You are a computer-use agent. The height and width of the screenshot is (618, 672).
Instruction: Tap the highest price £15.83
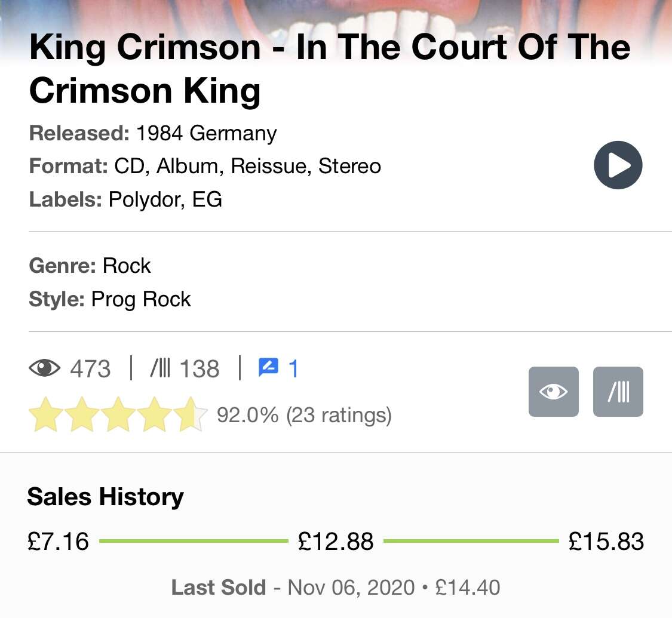(606, 541)
